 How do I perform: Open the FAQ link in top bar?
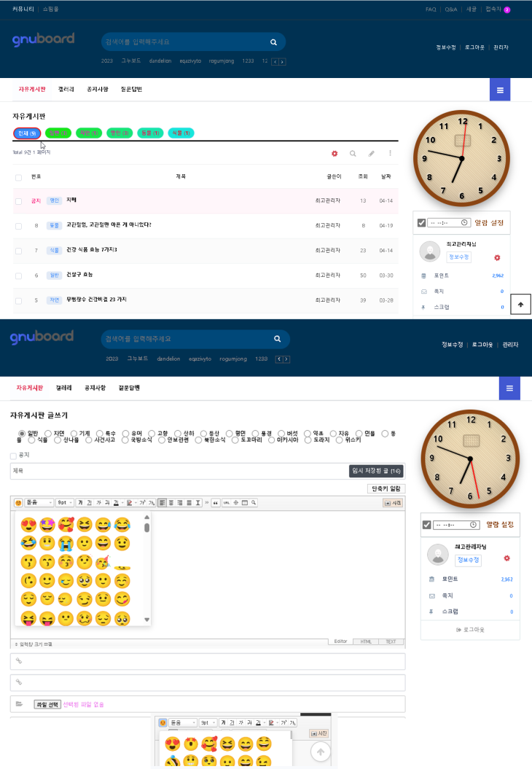coord(431,9)
